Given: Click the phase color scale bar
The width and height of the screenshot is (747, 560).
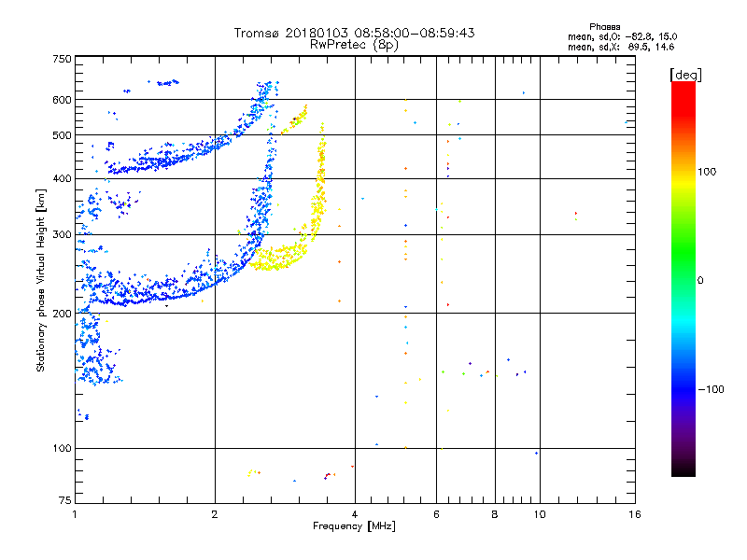Looking at the screenshot, I should click(684, 278).
